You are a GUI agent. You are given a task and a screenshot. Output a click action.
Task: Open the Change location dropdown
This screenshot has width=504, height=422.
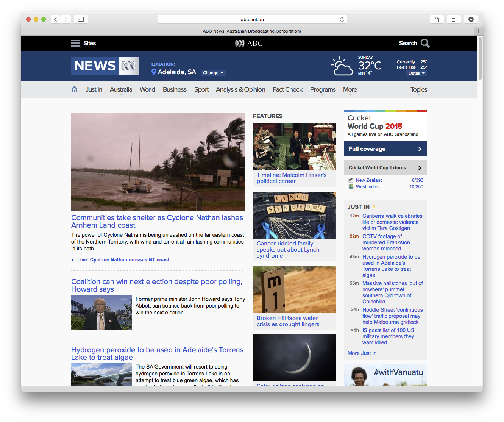(213, 73)
